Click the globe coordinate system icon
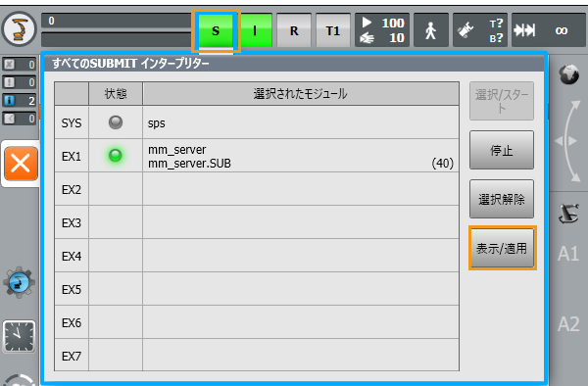Screen dimensions: 588x386 tap(568, 73)
